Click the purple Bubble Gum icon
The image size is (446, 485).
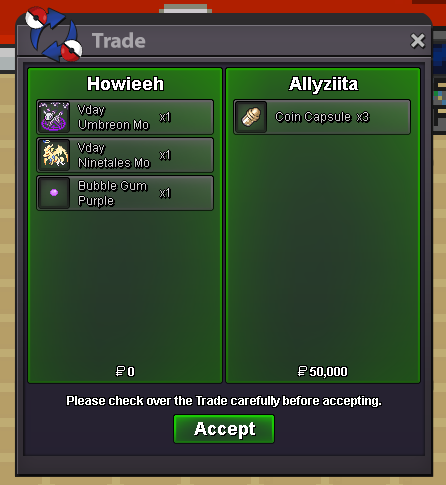[54, 193]
